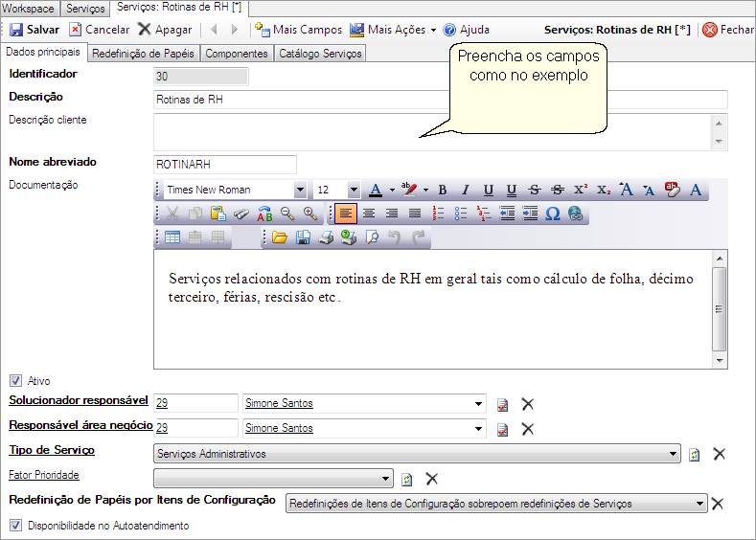Open record icon beside Responsável área negócio
Screen dimensions: 756x540
pyautogui.click(x=502, y=429)
